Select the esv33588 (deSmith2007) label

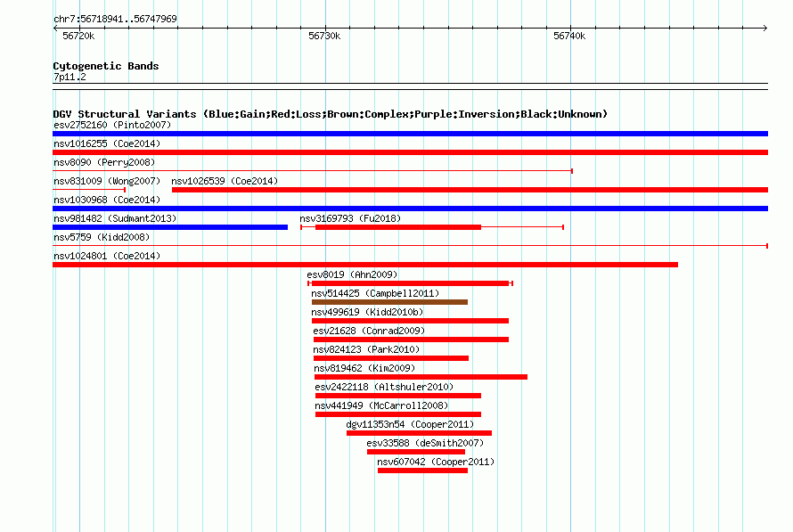[425, 443]
